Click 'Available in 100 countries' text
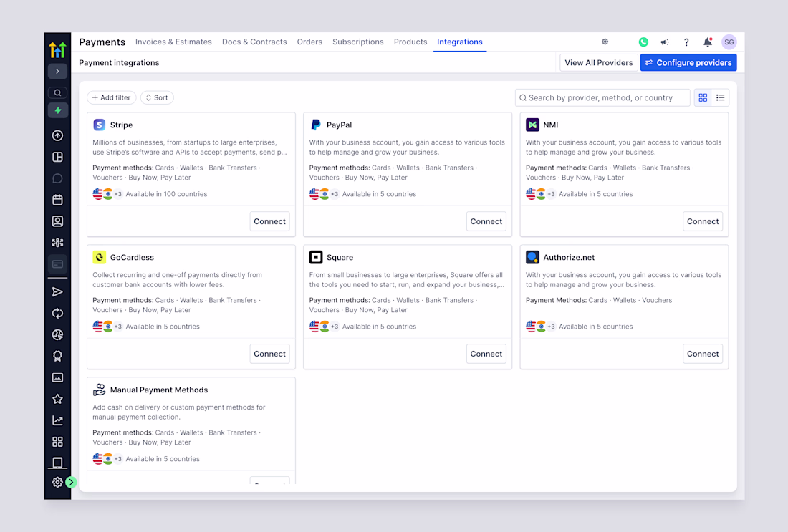Image resolution: width=788 pixels, height=532 pixels. pos(166,194)
